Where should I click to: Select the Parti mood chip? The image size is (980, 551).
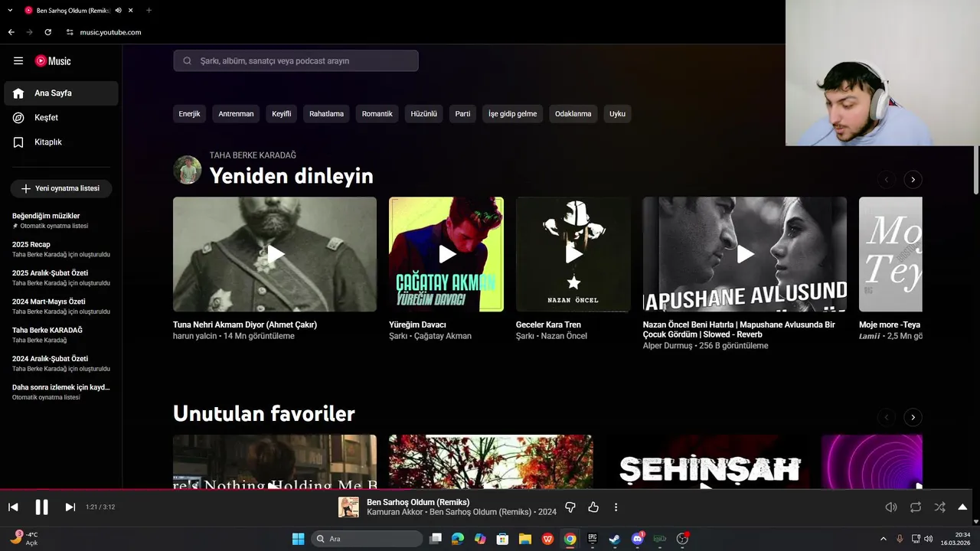[462, 114]
